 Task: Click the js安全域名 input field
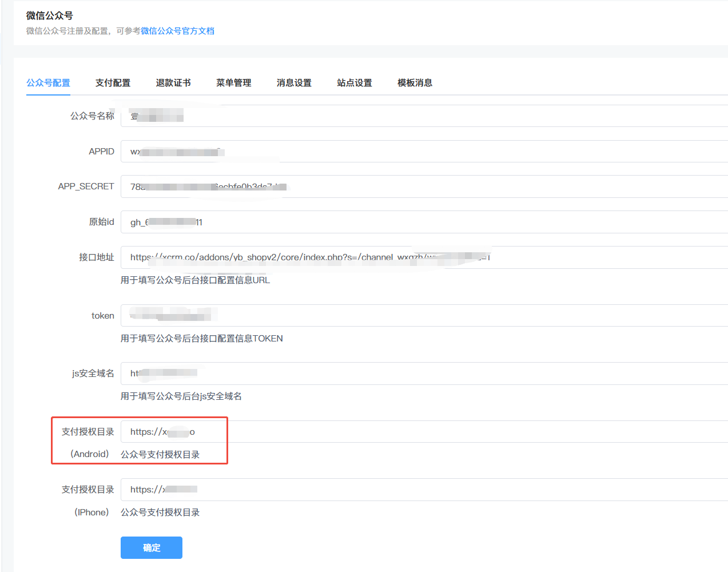click(423, 374)
